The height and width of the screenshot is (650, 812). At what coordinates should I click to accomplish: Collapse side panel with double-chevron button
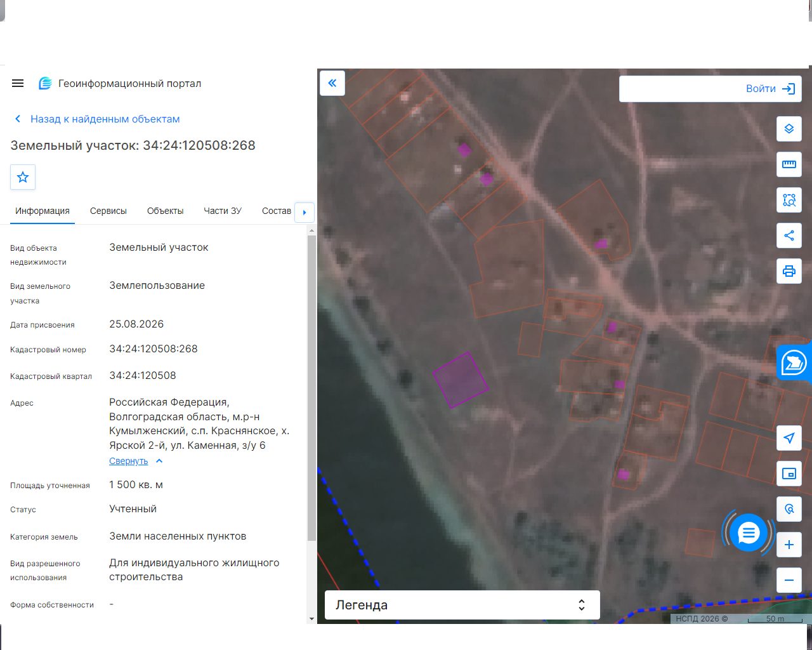(332, 83)
